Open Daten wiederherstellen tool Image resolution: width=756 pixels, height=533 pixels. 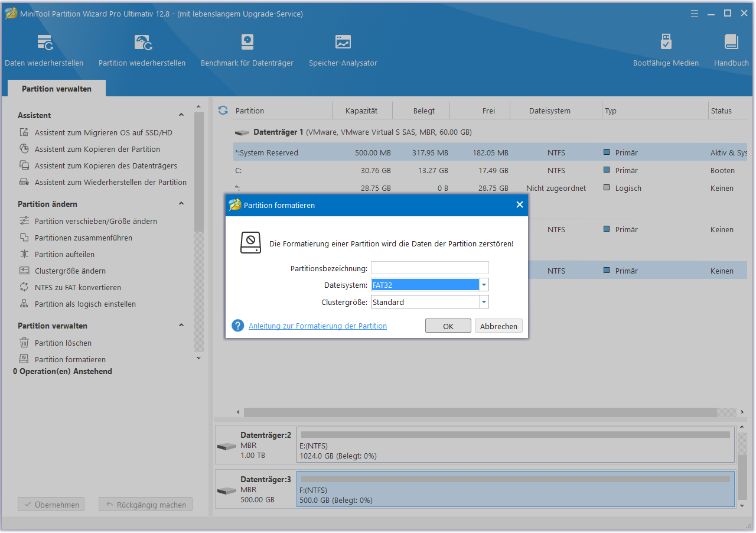(x=44, y=50)
